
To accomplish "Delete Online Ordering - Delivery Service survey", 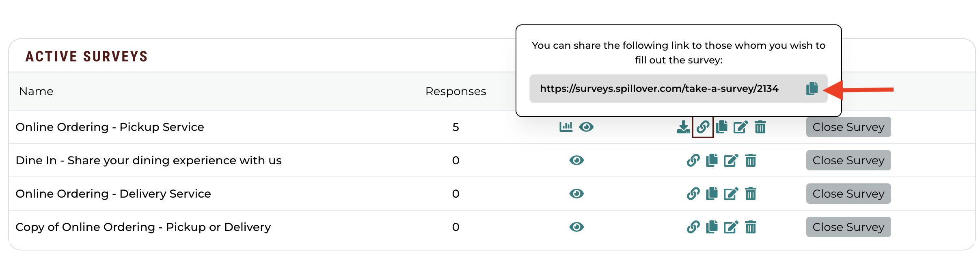I will 750,194.
